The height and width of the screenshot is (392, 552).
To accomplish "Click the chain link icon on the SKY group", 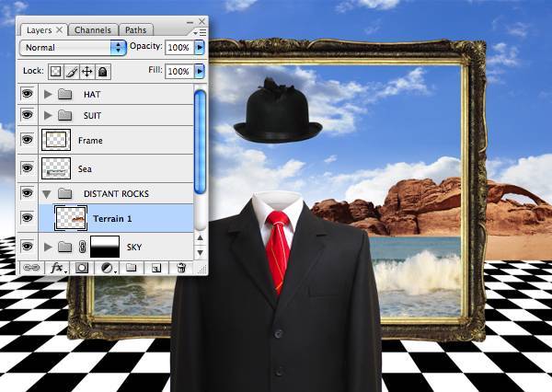I will (x=83, y=247).
